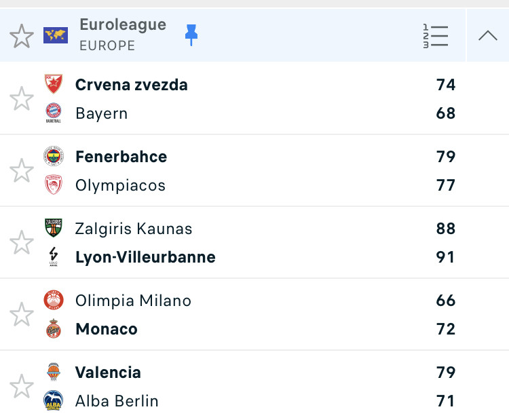Favorite the Euroleague competition star
Screen dimensions: 509x420
point(22,36)
